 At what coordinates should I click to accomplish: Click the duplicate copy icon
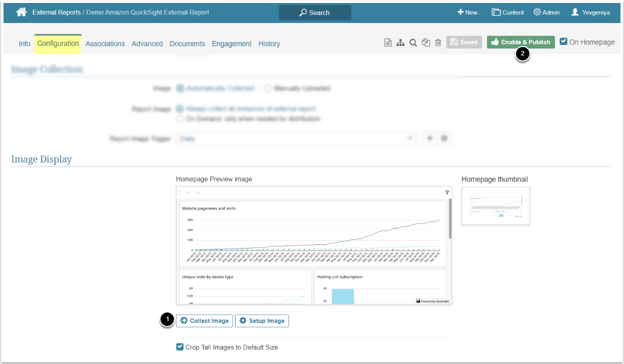[x=425, y=43]
